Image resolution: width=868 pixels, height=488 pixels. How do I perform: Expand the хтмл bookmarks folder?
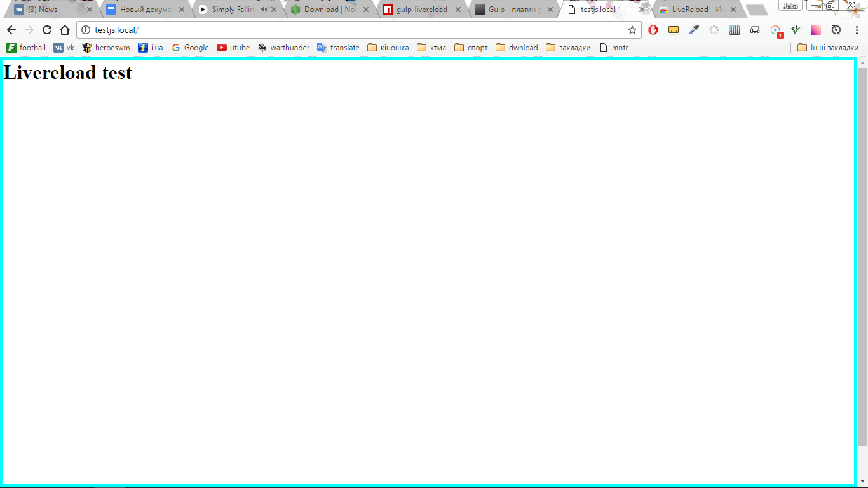[431, 48]
